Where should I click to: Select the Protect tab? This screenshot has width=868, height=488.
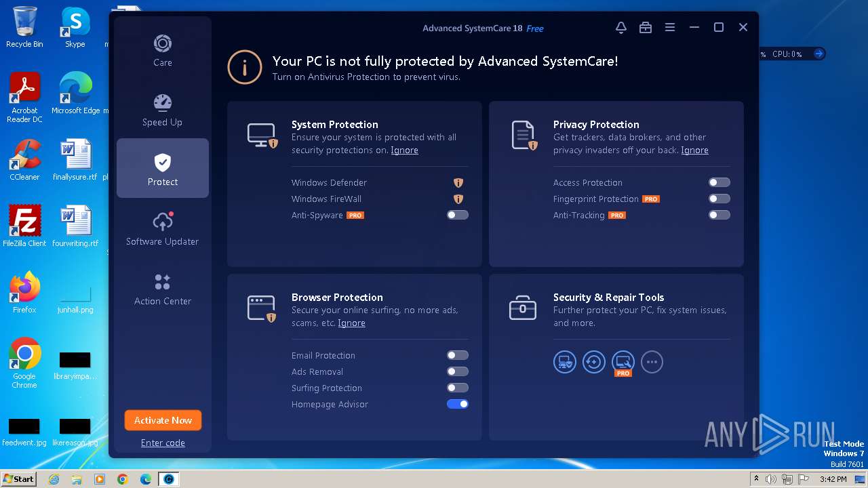pyautogui.click(x=163, y=168)
